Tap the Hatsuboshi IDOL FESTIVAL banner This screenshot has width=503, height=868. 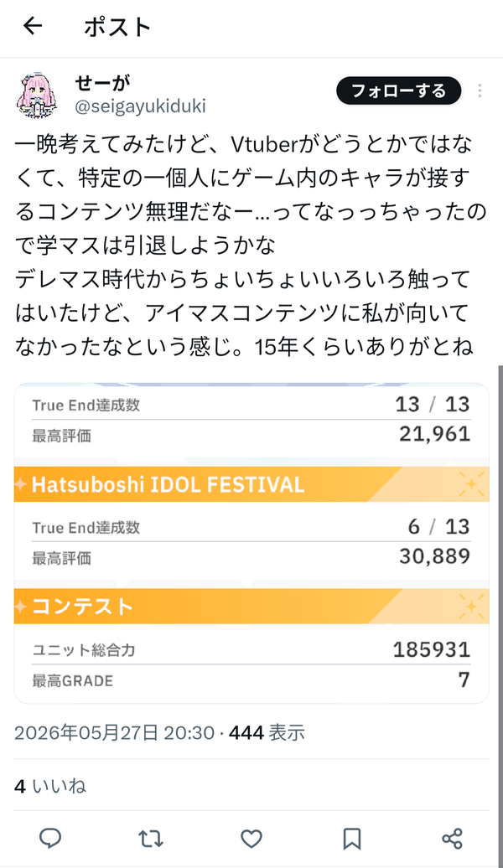coord(251,484)
